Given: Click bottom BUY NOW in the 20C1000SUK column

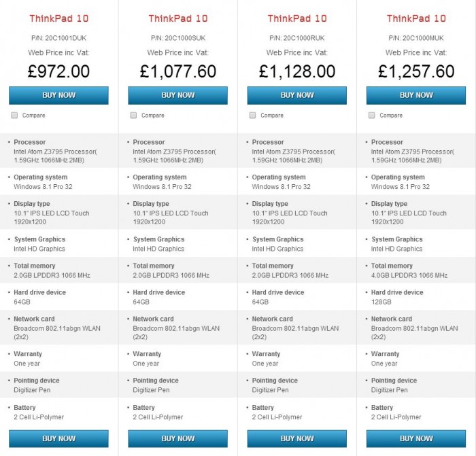Looking at the screenshot, I should coord(177,438).
